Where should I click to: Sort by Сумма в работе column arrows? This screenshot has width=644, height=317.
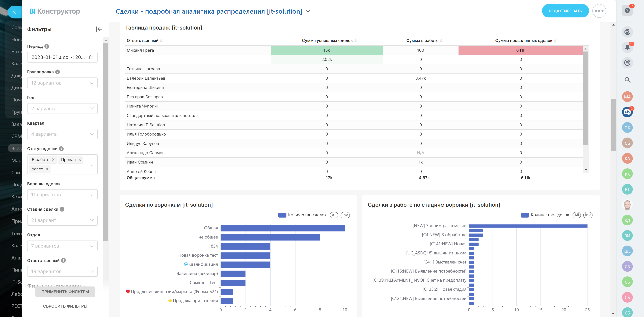coord(441,41)
